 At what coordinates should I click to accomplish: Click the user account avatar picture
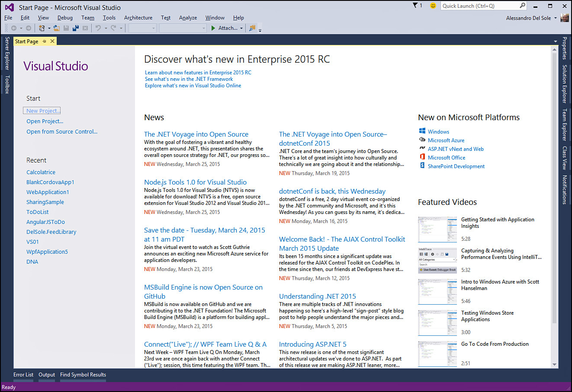565,18
